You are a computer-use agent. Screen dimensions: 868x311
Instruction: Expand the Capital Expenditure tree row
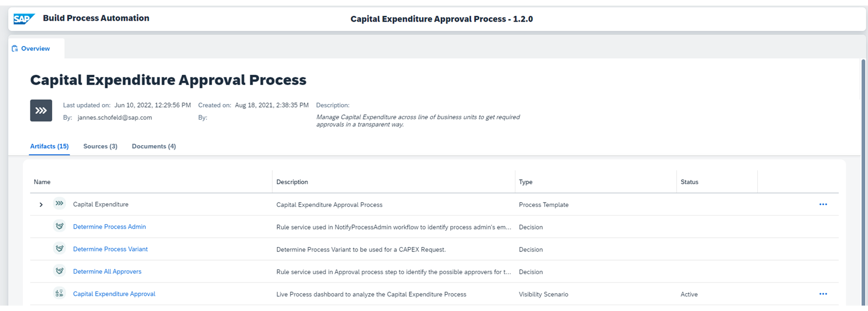point(41,205)
